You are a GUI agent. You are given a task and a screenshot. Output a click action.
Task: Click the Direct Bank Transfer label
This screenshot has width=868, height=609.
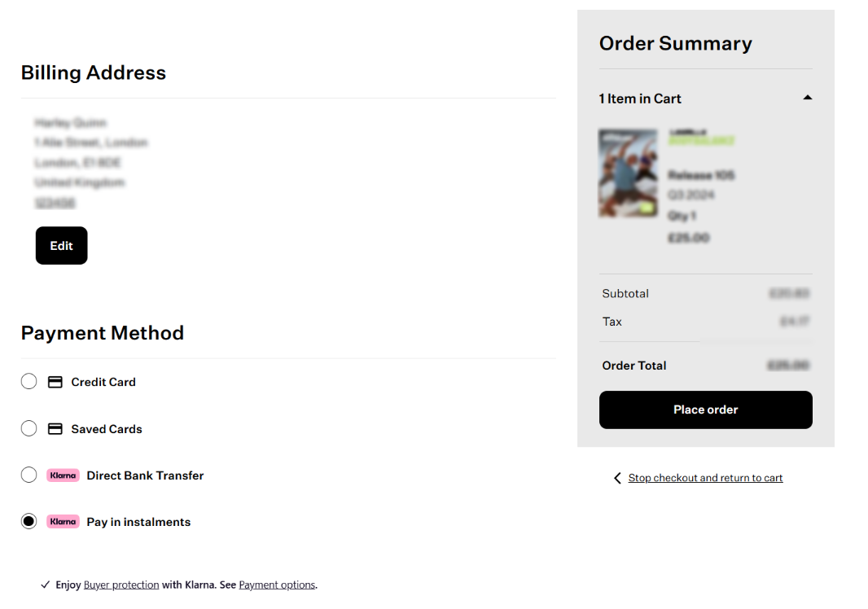[145, 475]
